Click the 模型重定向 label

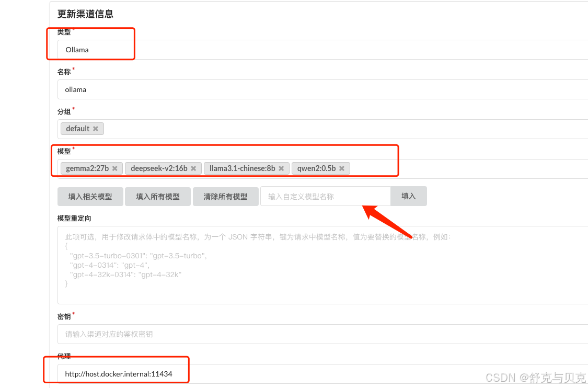pyautogui.click(x=74, y=219)
